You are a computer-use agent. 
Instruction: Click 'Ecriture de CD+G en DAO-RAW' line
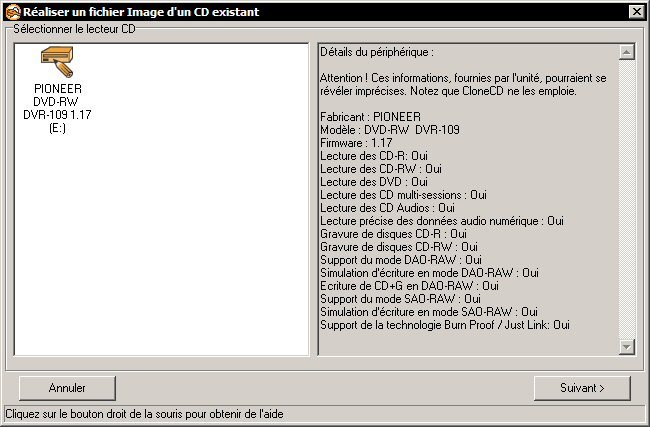(409, 286)
